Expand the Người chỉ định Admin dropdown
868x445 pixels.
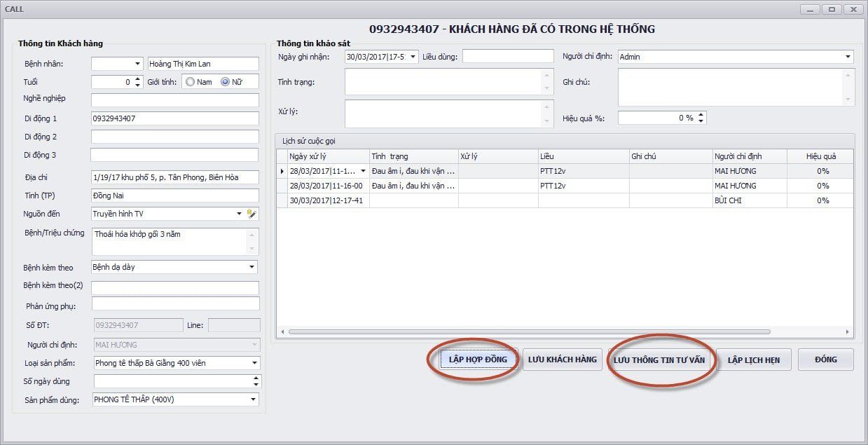[x=848, y=57]
